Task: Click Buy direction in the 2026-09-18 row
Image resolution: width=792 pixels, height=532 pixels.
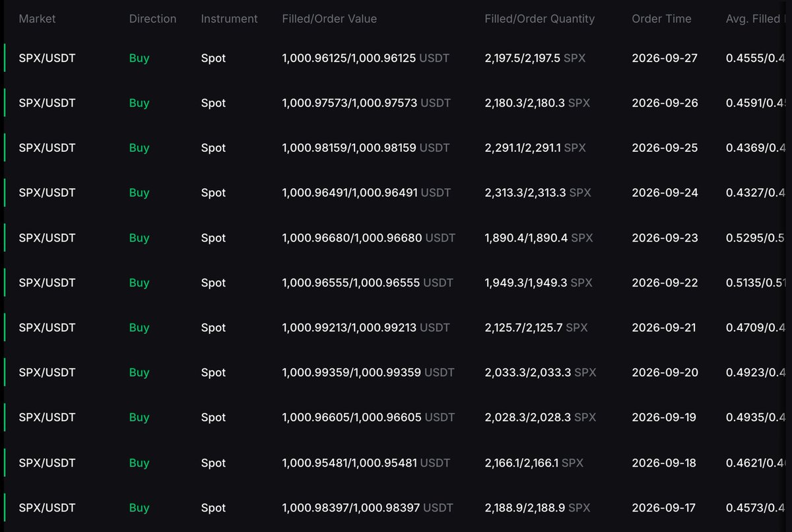Action: 139,463
